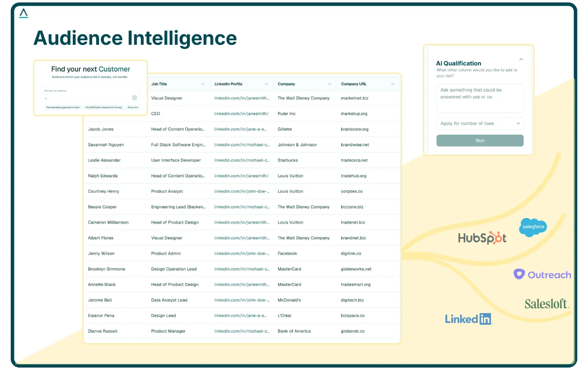Viewport: 588px width, 370px height.
Task: Click the circular submit arrow in the search box
Action: click(x=135, y=97)
